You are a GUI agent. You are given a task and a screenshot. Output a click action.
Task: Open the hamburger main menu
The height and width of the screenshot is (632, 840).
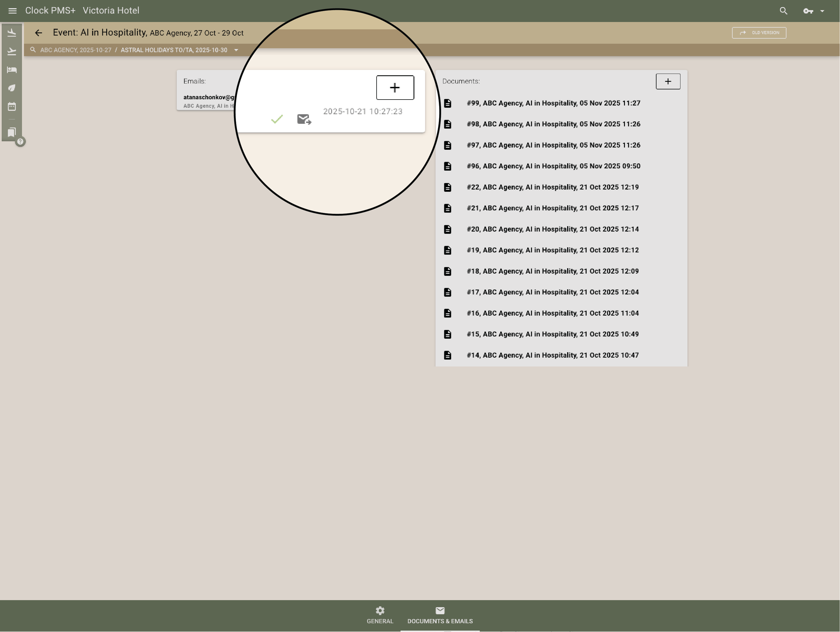click(12, 11)
